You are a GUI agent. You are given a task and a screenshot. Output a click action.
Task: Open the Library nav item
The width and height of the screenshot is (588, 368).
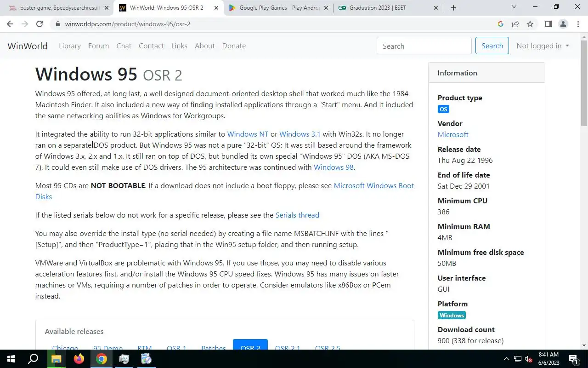(x=70, y=46)
